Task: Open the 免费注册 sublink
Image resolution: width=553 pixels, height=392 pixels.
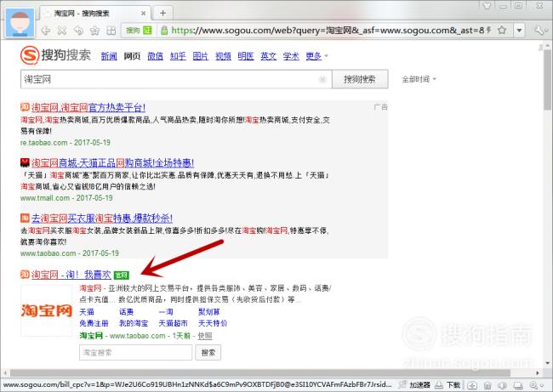Action: point(94,323)
